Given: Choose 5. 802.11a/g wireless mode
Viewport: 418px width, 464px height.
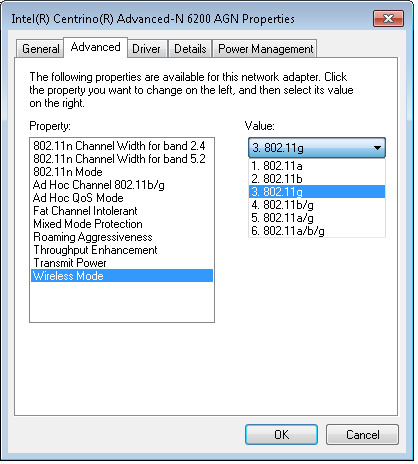Looking at the screenshot, I should click(x=317, y=218).
